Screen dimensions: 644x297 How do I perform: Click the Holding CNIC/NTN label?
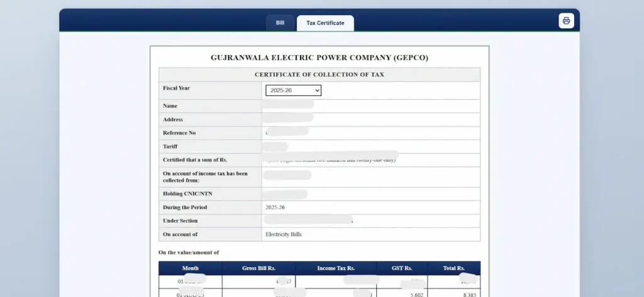(187, 193)
